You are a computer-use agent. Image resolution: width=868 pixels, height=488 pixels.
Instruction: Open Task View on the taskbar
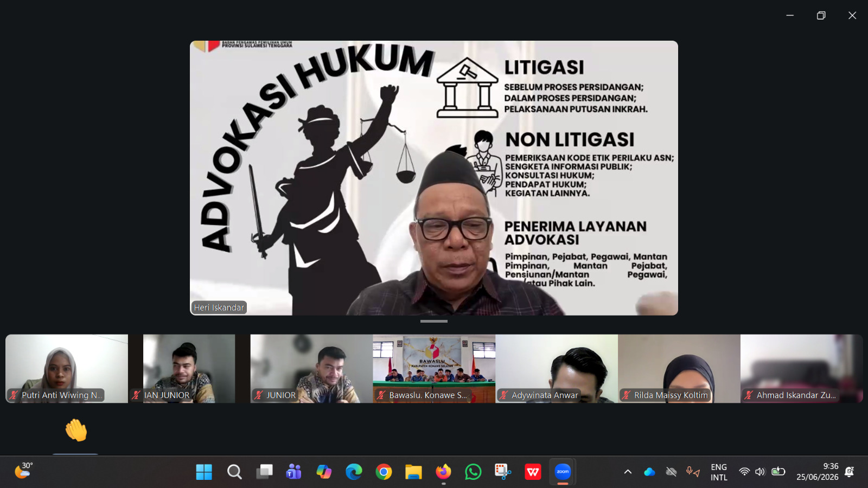point(264,472)
